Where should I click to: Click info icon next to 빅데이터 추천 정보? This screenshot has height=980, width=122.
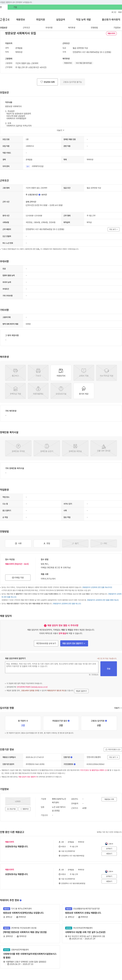click(x=20, y=900)
